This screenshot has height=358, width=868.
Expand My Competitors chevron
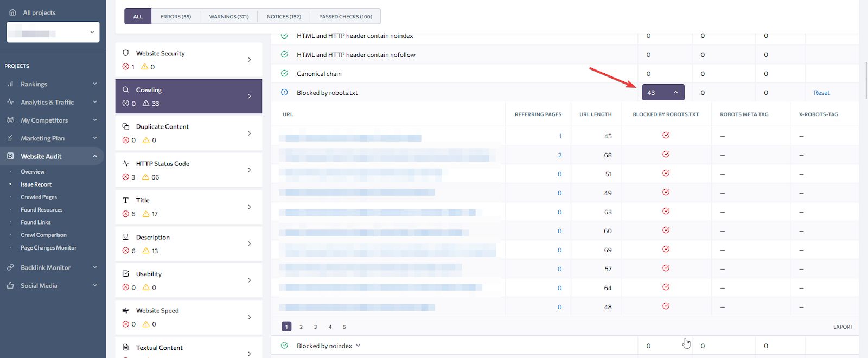95,120
